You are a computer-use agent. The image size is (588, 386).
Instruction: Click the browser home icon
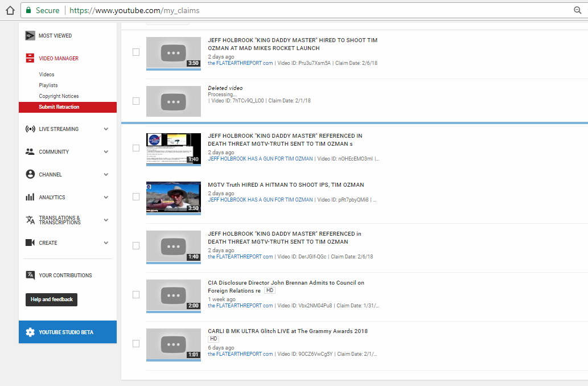10,10
